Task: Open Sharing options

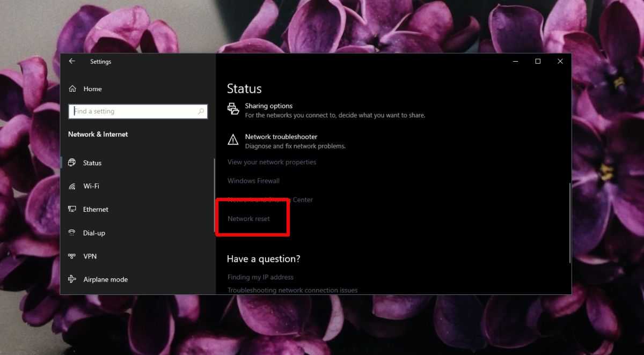Action: [x=268, y=106]
